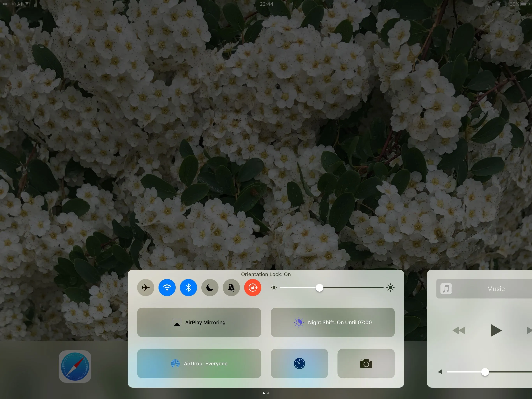Enable Do Not Disturb moon
Image resolution: width=532 pixels, height=399 pixels.
pos(210,288)
